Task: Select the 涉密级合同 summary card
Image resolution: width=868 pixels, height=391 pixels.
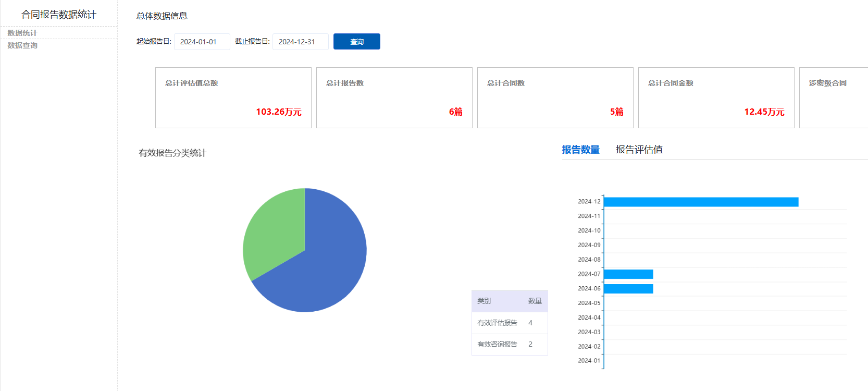Action: click(833, 97)
